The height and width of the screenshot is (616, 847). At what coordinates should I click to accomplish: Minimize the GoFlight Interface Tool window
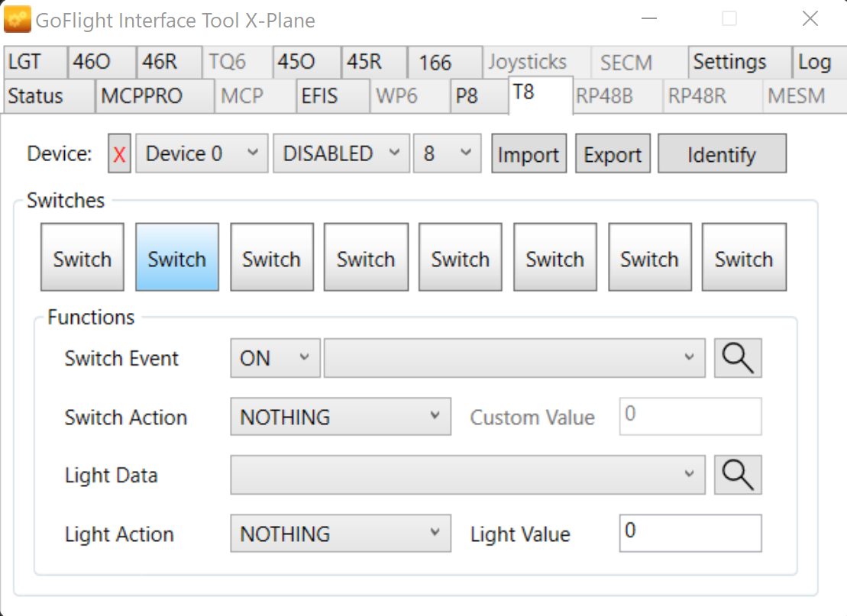point(649,19)
